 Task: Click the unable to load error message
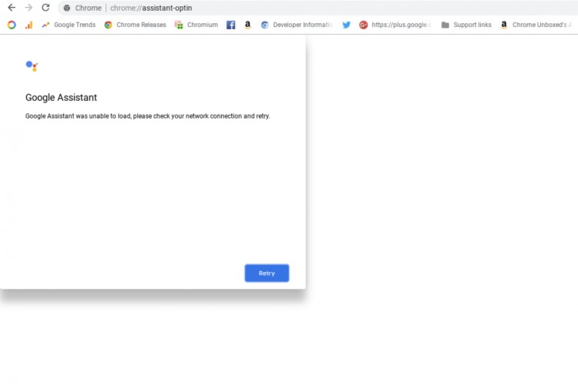pos(147,116)
